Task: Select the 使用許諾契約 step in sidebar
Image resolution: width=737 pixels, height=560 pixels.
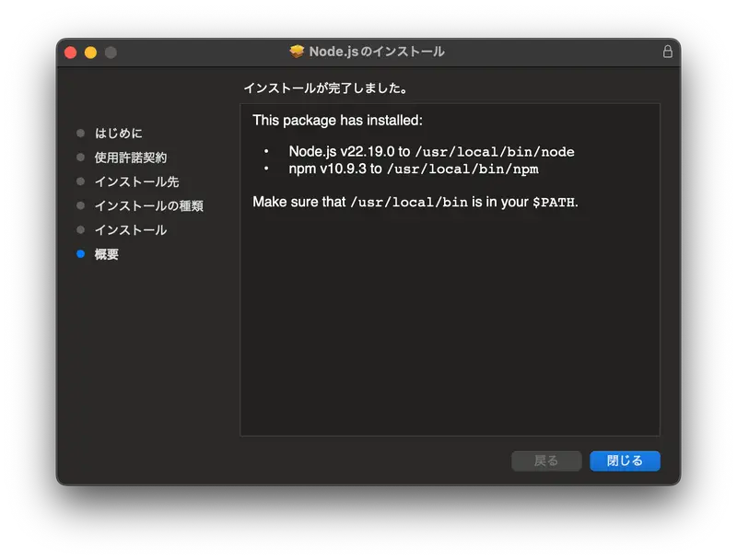Action: 131,157
